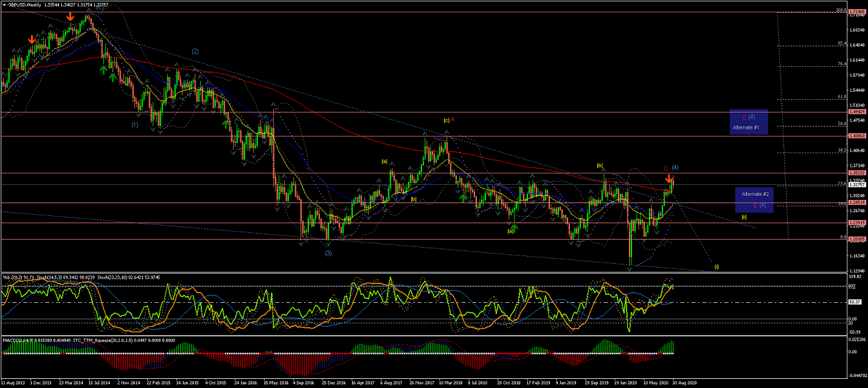Viewport: 868px width, 388px height.
Task: Click the Fibonacci 61.8 level label
Action: point(842,96)
